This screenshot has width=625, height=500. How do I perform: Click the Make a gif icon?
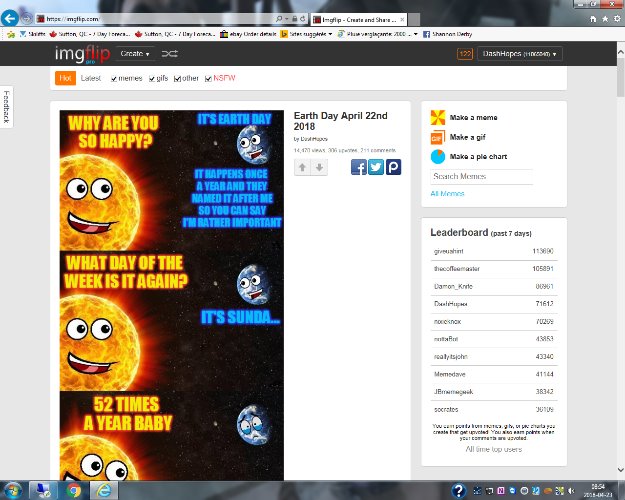(x=438, y=137)
